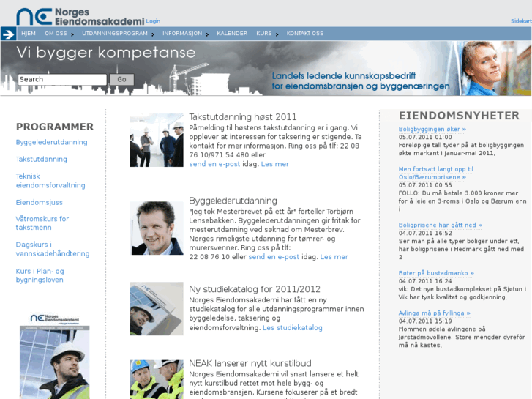Click the EIENDOMSNYHETER heading
Screen dimensions: 532x399
[459, 116]
